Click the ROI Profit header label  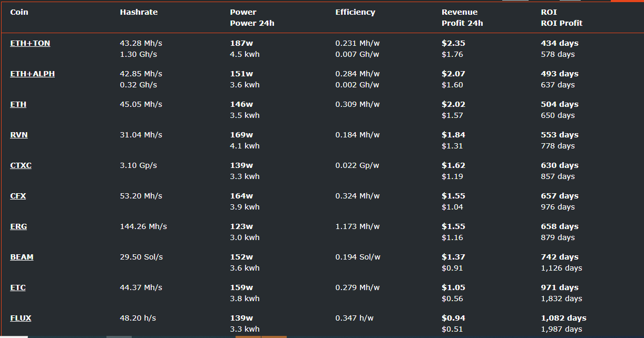click(x=561, y=23)
